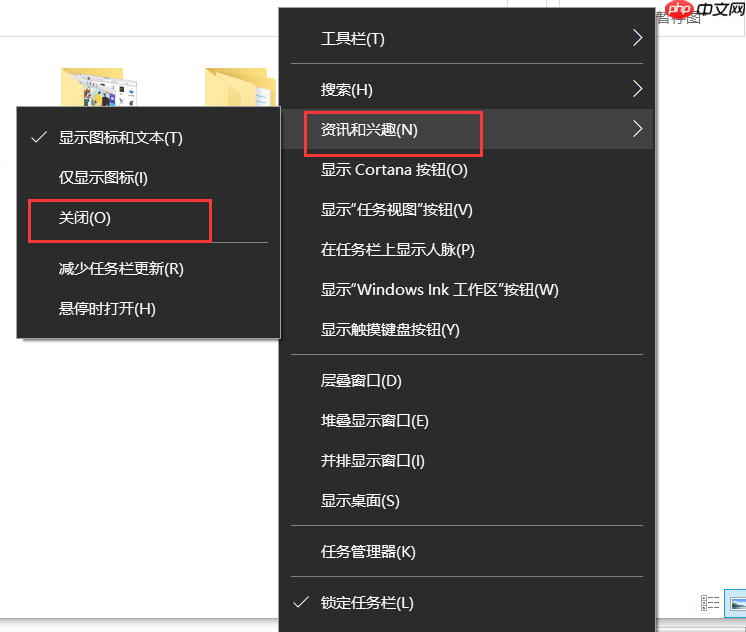Open the 搜索(H) submenu

[x=466, y=89]
